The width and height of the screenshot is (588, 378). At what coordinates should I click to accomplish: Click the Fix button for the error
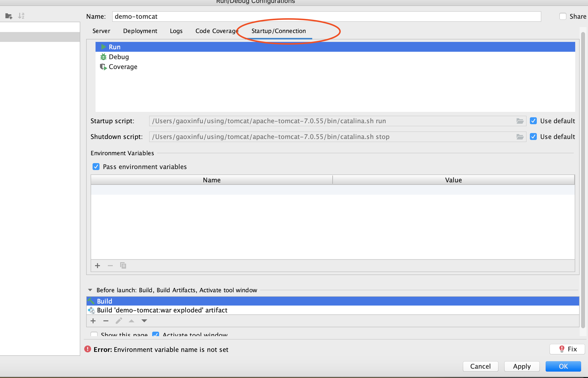[x=567, y=349]
